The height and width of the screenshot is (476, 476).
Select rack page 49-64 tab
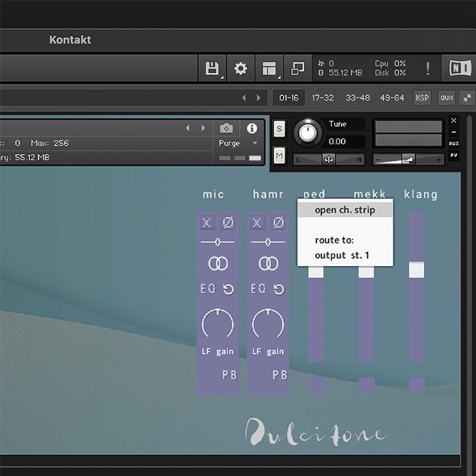(x=392, y=98)
